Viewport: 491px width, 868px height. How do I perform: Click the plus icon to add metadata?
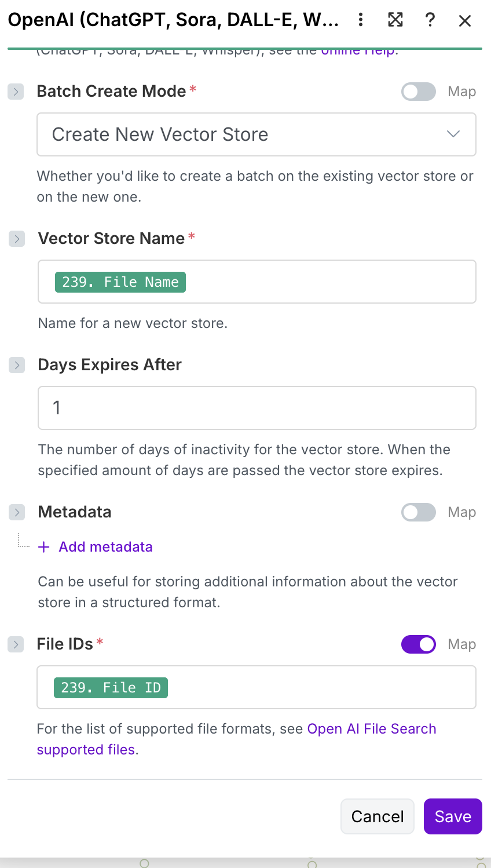(x=44, y=547)
